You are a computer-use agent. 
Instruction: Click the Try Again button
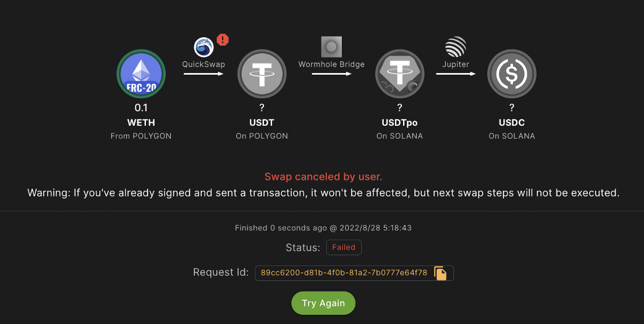point(323,303)
